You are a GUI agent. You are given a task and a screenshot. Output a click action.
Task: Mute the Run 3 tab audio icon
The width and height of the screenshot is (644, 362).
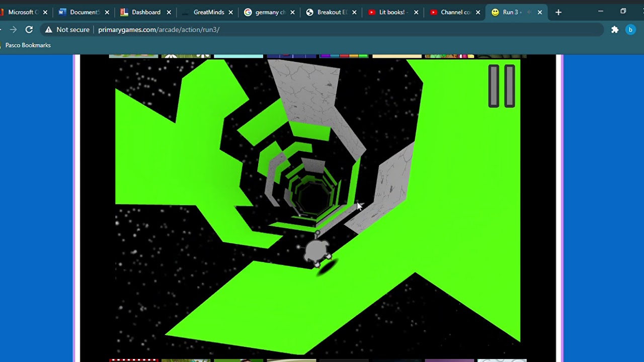(x=529, y=12)
